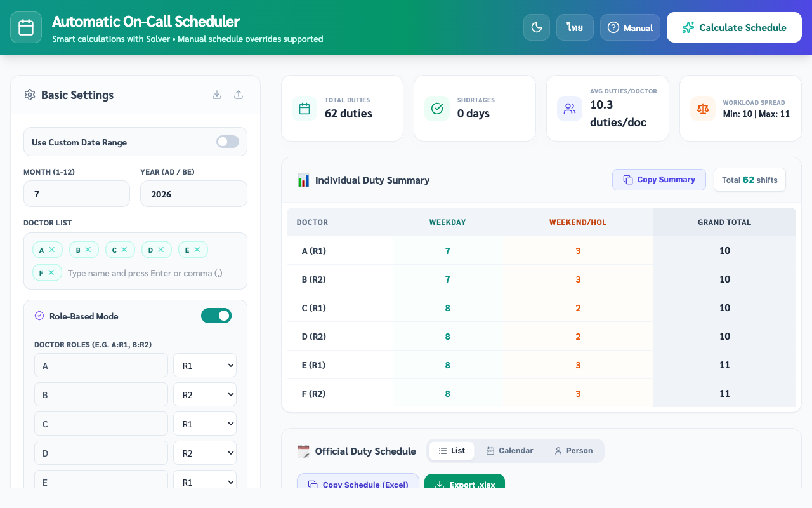This screenshot has height=508, width=812.
Task: Switch to Calendar view tab
Action: click(x=509, y=451)
